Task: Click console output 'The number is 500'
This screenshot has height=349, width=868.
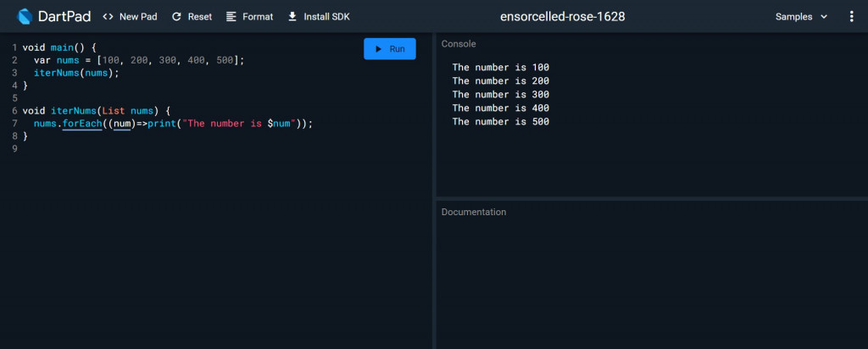Action: click(x=500, y=122)
